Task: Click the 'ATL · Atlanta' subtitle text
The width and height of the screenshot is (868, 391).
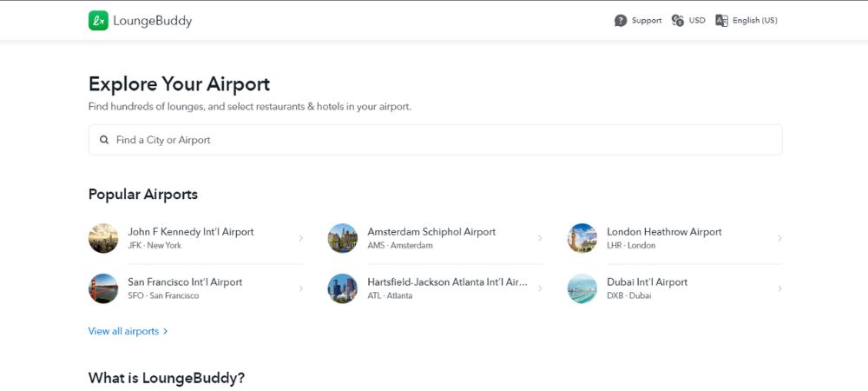Action: 390,295
